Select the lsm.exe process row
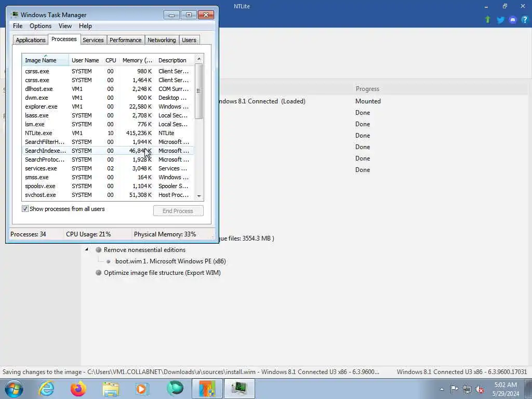 pos(108,124)
